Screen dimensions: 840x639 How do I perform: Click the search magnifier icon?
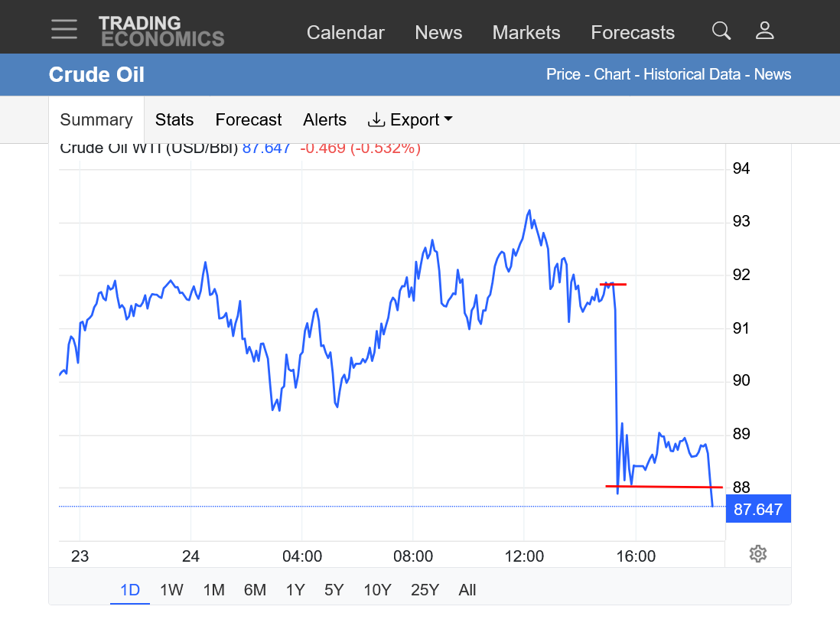[x=721, y=31]
